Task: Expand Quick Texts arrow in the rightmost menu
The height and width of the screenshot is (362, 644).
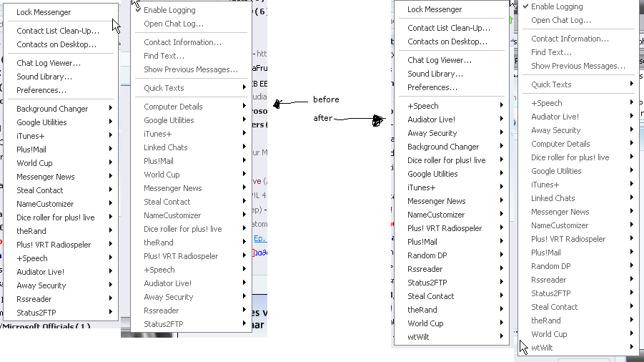Action: 632,84
